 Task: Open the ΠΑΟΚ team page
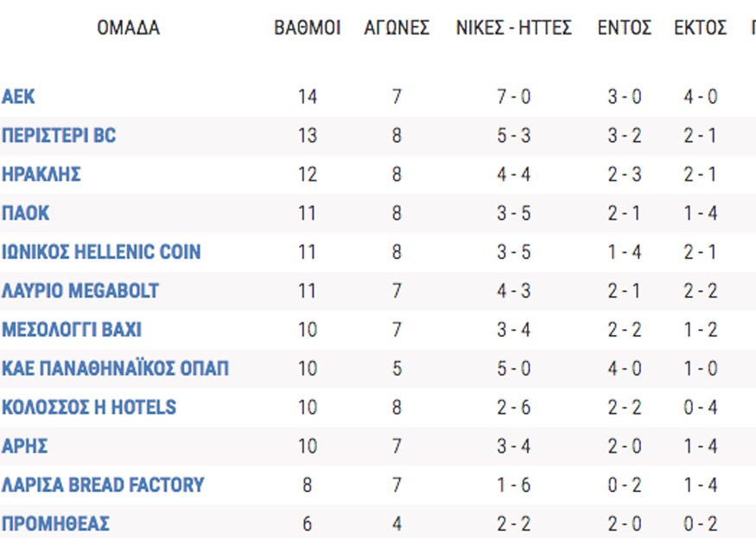coord(26,213)
